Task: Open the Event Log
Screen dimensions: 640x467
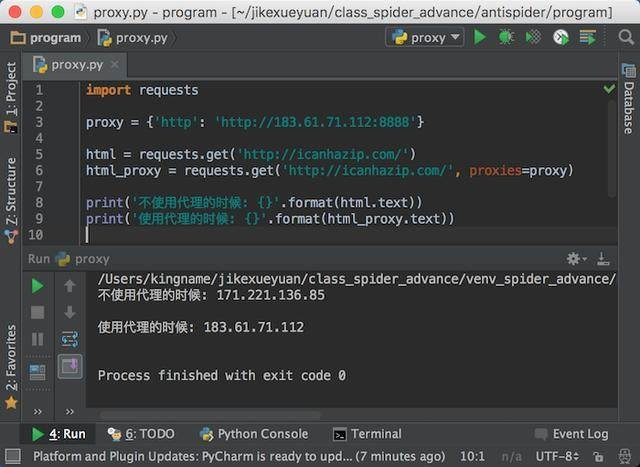Action: pos(572,434)
